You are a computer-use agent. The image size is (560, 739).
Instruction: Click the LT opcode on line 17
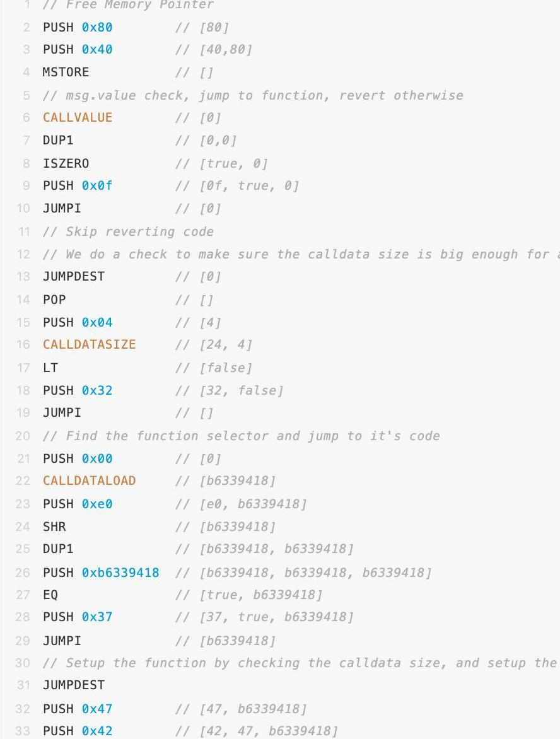coord(50,368)
